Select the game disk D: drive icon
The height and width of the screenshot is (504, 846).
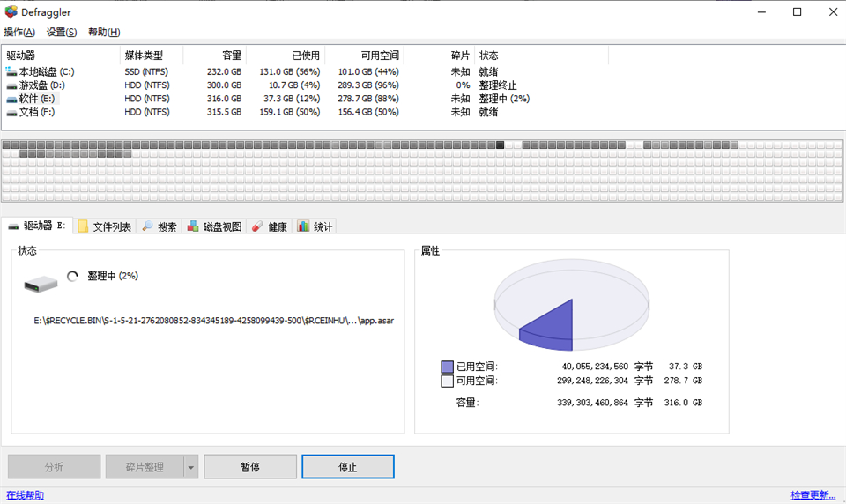click(x=11, y=85)
